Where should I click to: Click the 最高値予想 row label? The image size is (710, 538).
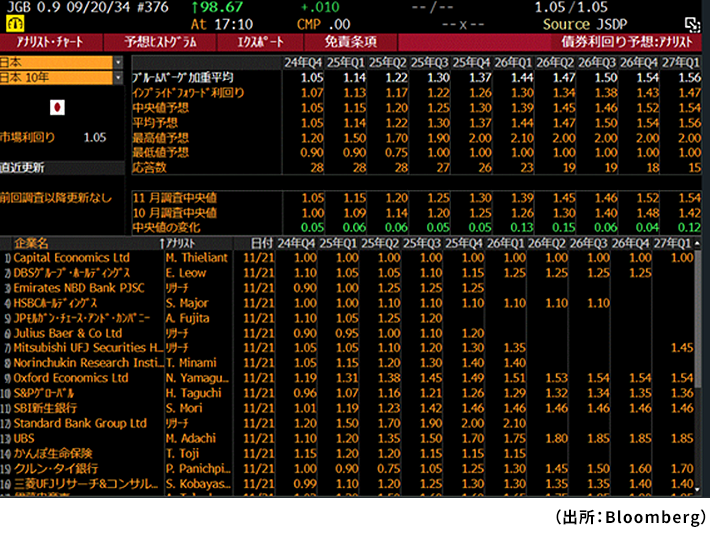tap(160, 138)
